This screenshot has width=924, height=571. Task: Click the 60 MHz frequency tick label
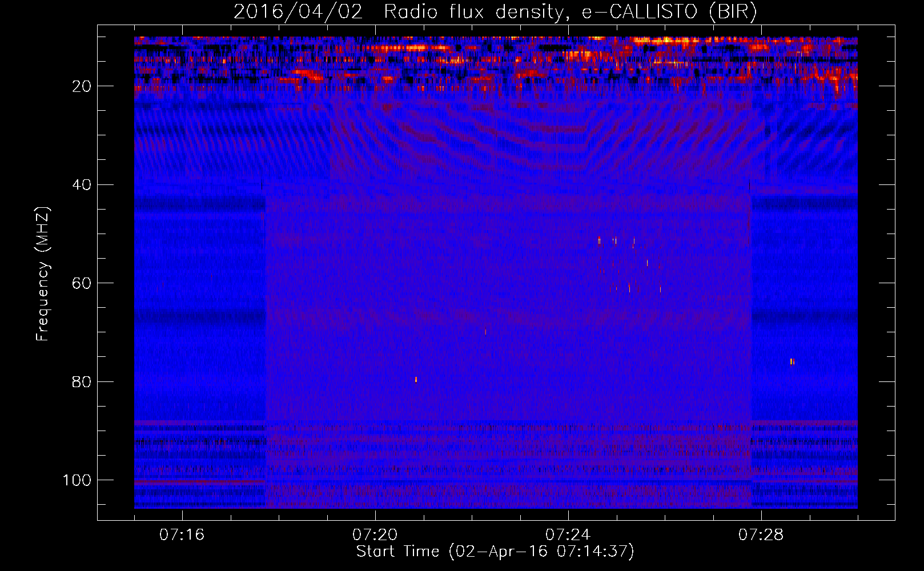click(x=82, y=283)
